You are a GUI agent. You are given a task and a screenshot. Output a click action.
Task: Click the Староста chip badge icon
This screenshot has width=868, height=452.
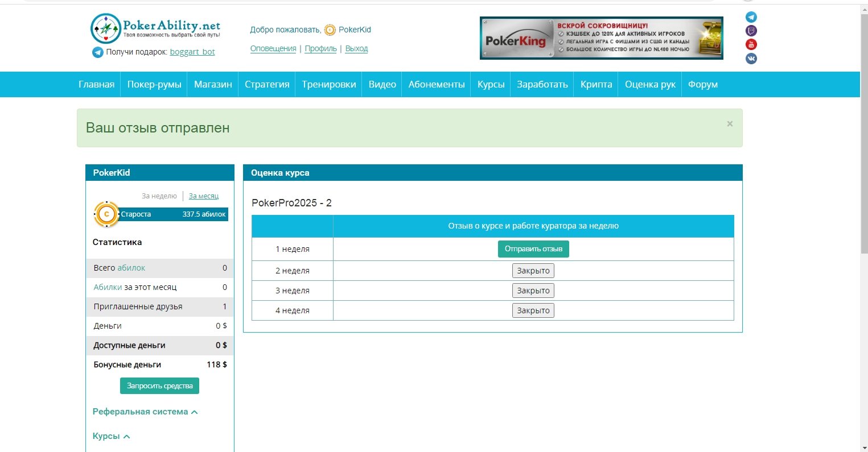(106, 214)
